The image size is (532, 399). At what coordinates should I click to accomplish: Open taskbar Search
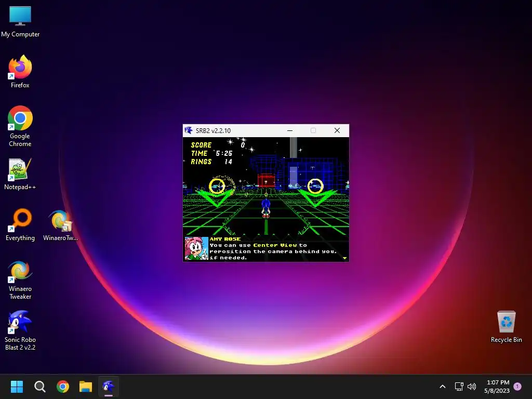tap(39, 387)
